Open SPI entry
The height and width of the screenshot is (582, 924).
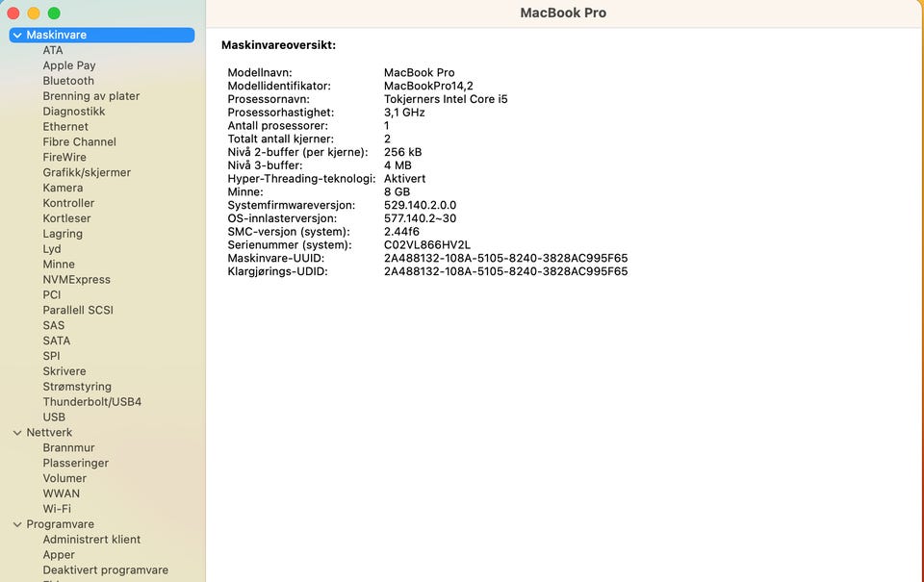51,356
